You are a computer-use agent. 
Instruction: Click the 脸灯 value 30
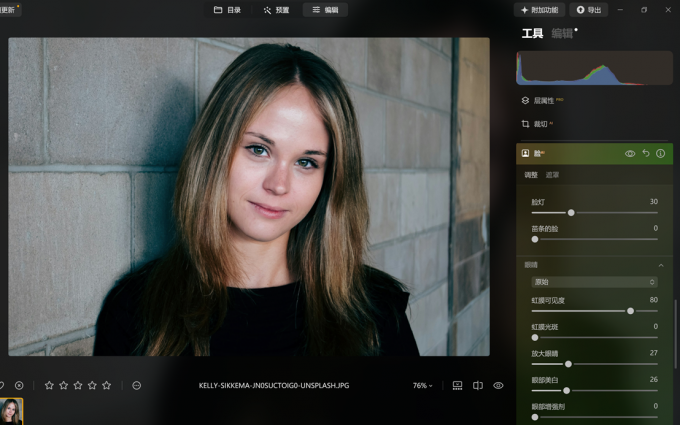[x=654, y=202]
